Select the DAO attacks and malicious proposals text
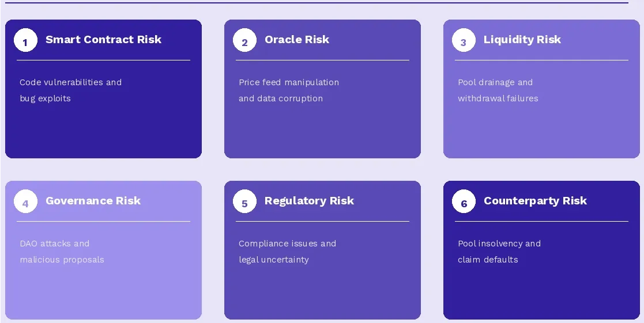This screenshot has width=644, height=323. 62,252
